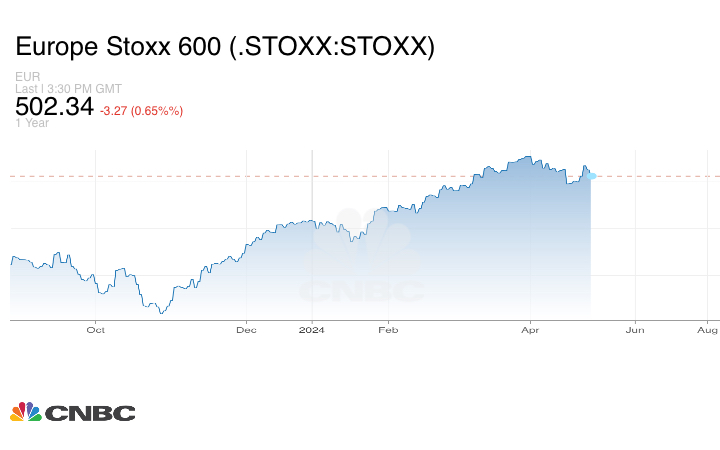Click the Europe Stoxx 600 title

[x=225, y=48]
